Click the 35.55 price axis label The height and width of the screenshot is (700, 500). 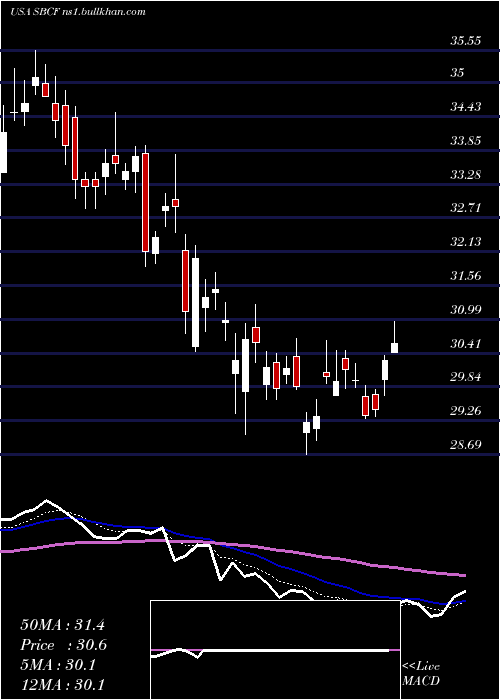point(465,41)
